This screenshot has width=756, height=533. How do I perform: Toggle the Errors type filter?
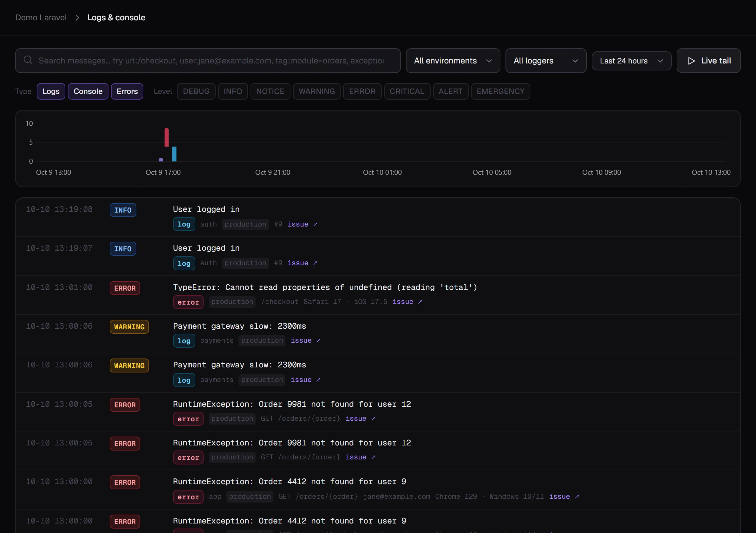pyautogui.click(x=127, y=91)
